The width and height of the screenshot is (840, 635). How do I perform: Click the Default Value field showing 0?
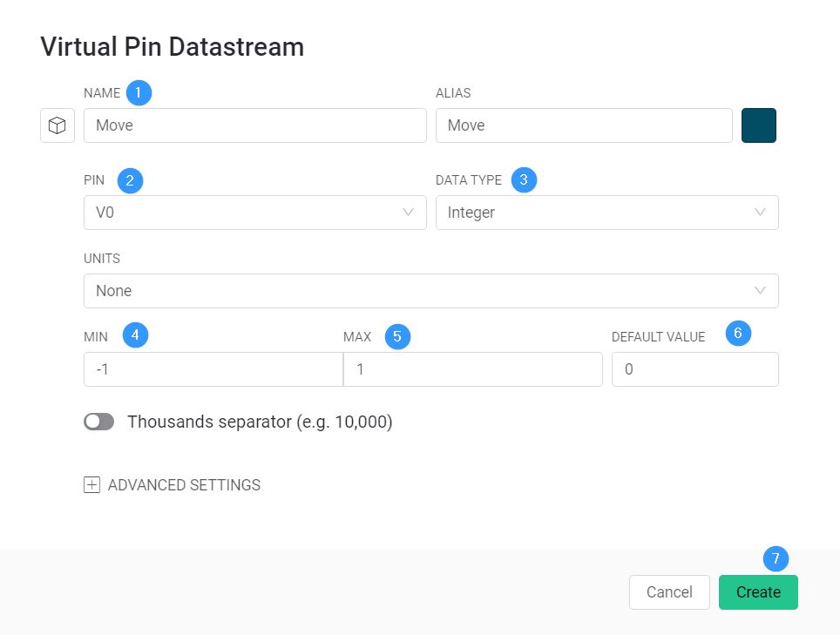click(694, 369)
